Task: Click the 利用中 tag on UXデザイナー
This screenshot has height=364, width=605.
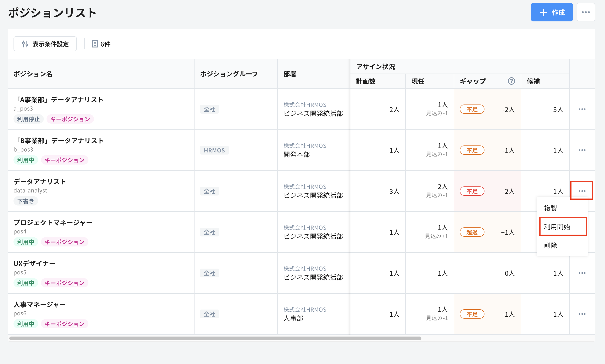Action: pos(26,283)
